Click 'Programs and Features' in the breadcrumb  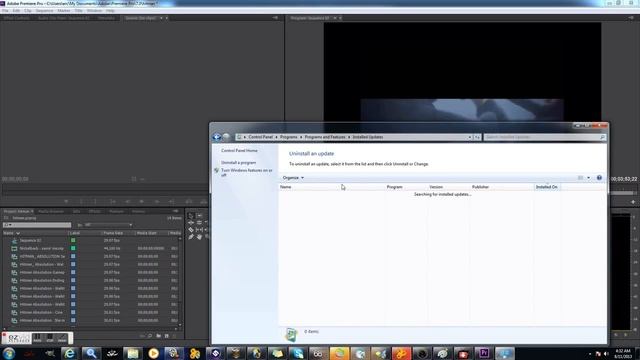(325, 137)
